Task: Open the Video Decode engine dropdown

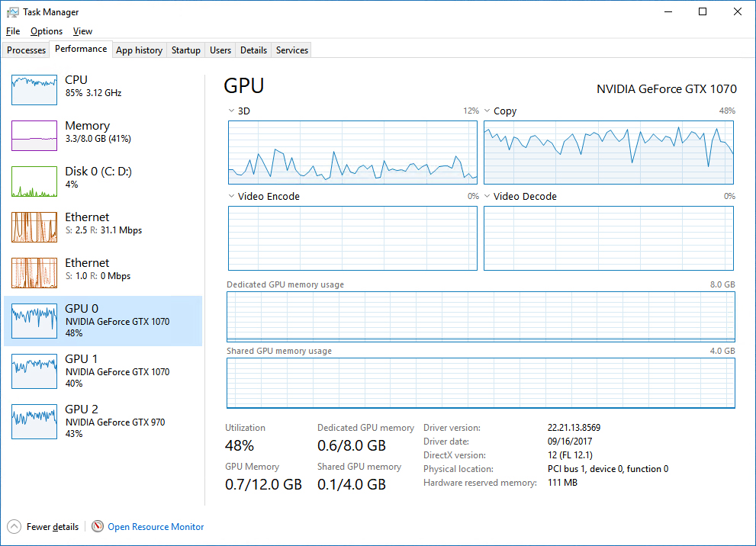Action: [487, 196]
